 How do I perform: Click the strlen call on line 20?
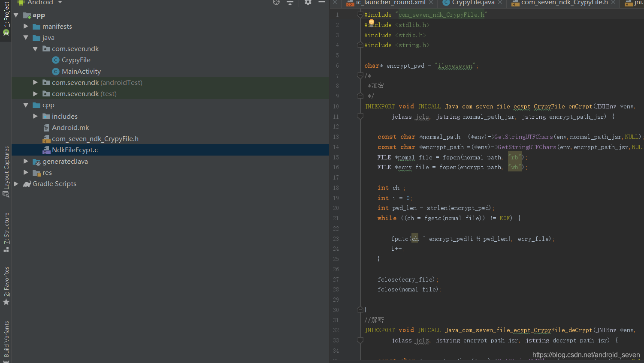tap(437, 208)
